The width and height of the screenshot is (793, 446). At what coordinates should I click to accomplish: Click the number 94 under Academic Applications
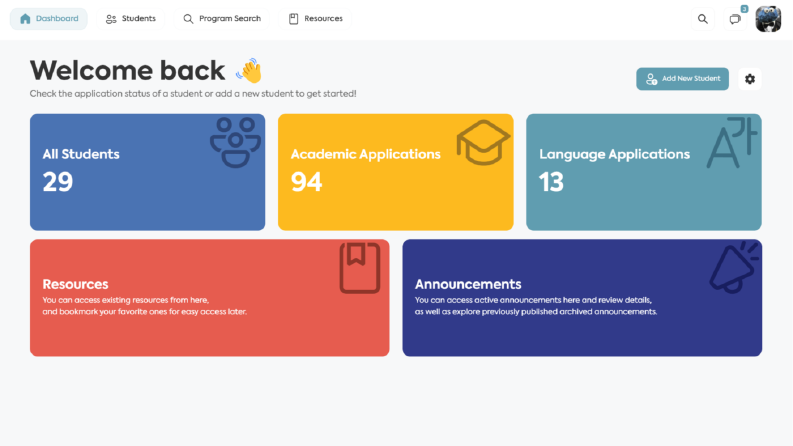pos(306,182)
